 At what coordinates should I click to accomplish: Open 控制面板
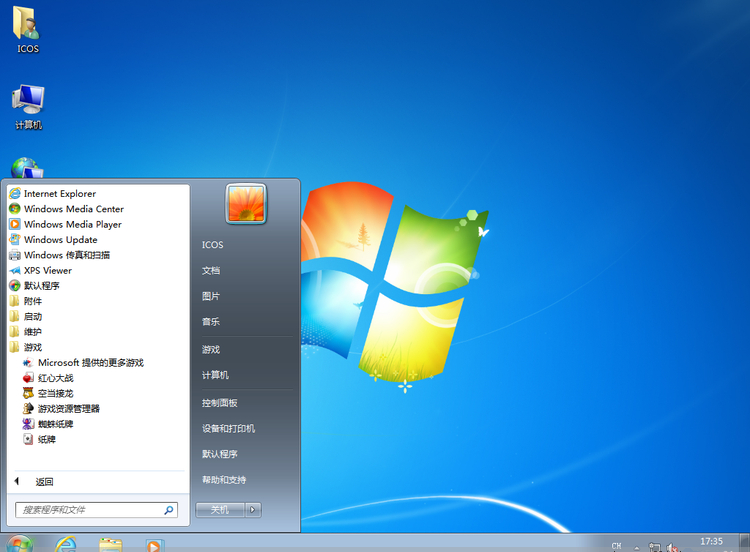[220, 403]
